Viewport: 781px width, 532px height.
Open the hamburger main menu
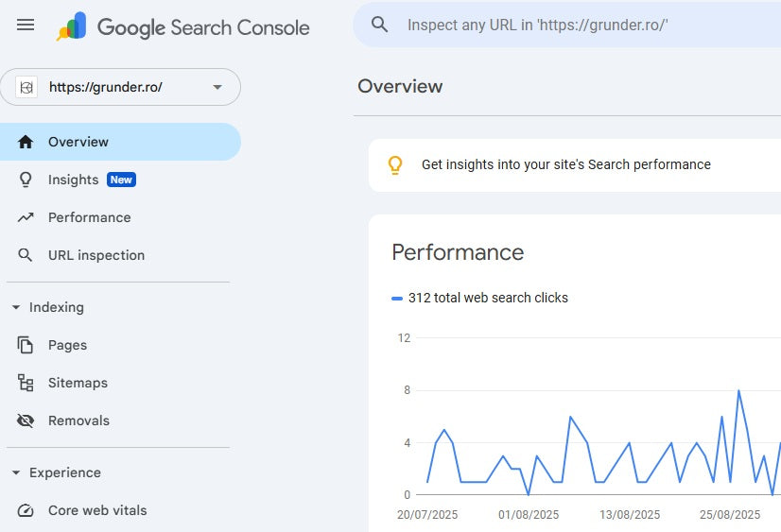(x=26, y=26)
